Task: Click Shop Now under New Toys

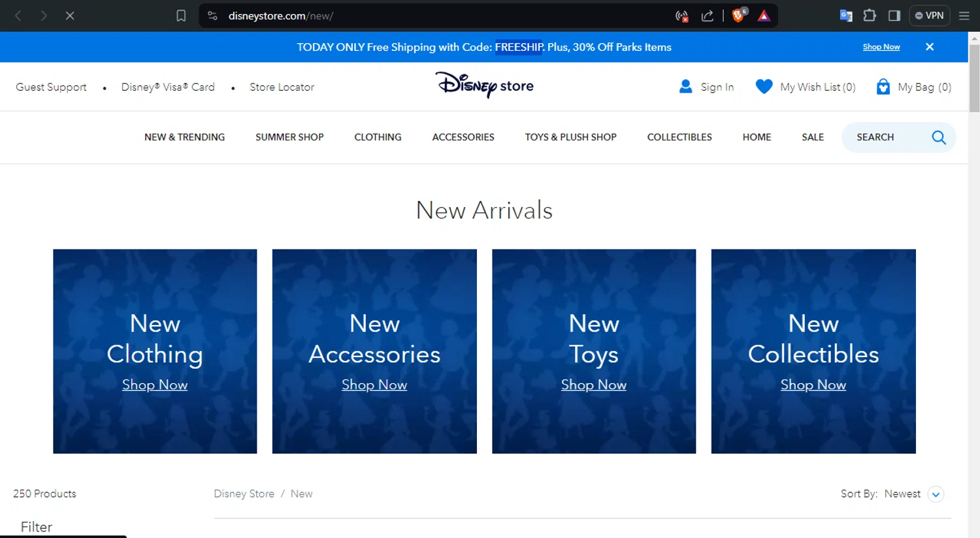Action: (x=594, y=385)
